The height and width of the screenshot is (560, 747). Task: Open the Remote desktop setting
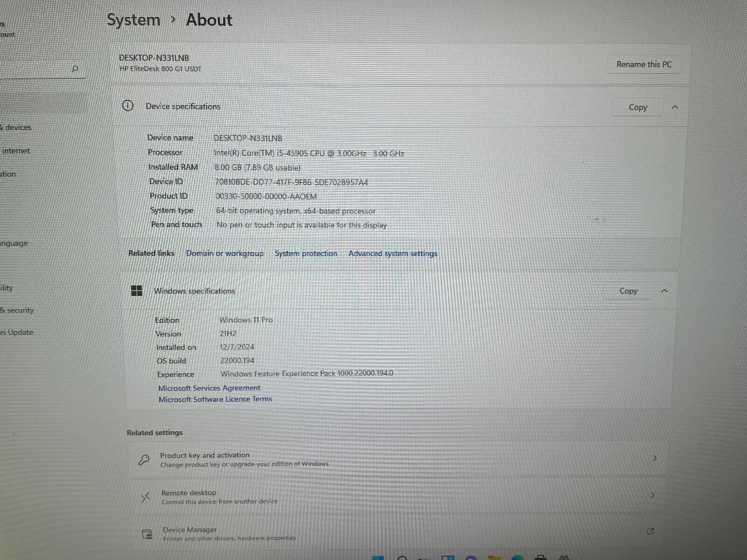397,497
